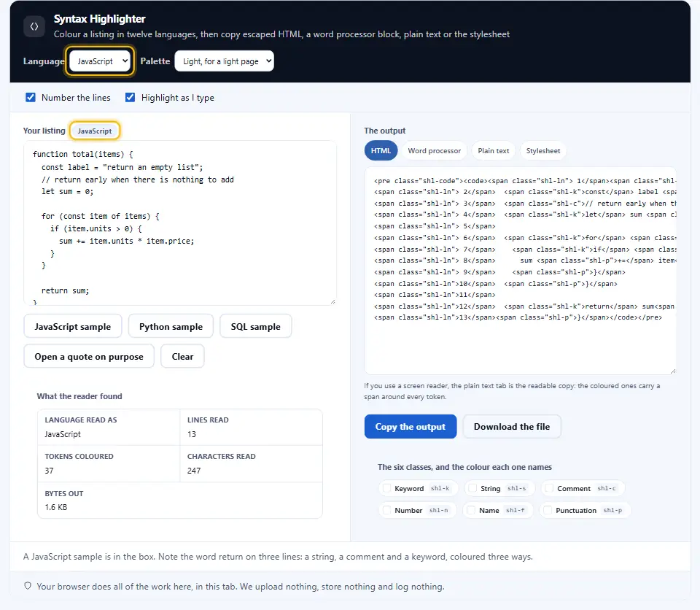
Task: Click the 'return sum;' line in listing
Action: coord(65,290)
